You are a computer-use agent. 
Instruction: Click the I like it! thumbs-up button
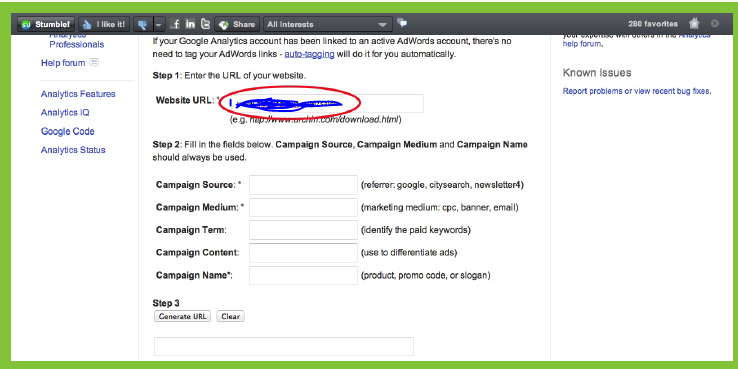click(104, 24)
